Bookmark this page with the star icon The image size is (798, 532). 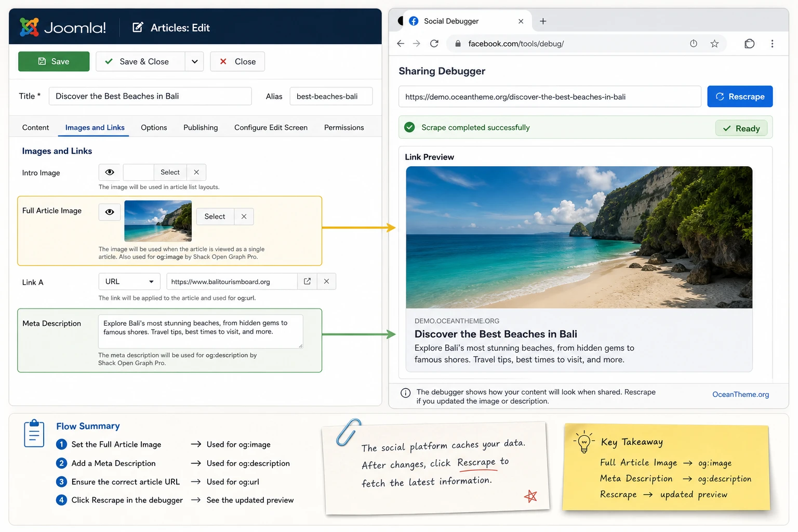(714, 44)
